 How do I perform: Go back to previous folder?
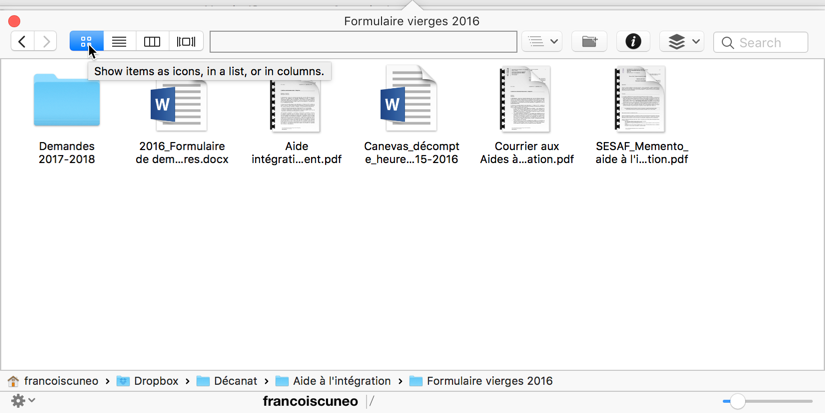[x=22, y=42]
